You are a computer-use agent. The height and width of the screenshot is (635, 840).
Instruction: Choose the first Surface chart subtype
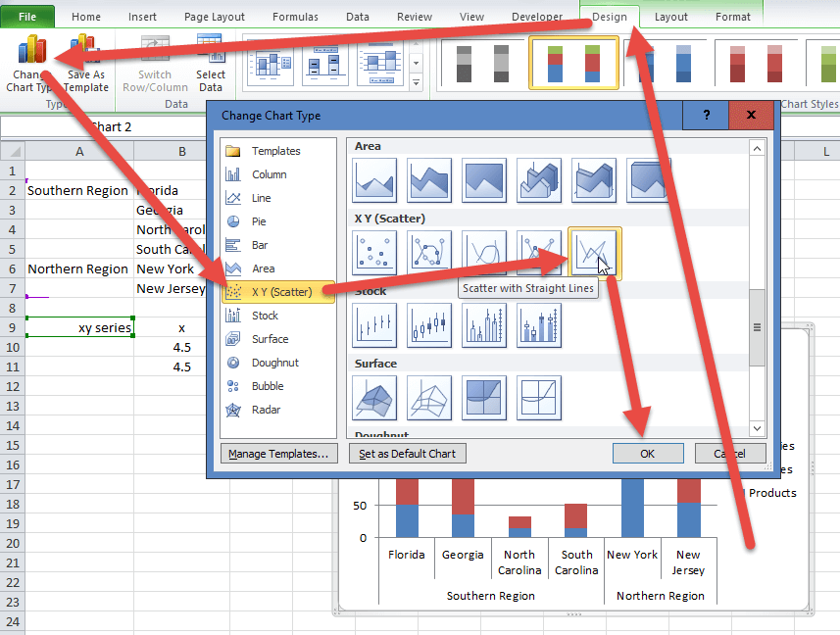click(x=374, y=398)
